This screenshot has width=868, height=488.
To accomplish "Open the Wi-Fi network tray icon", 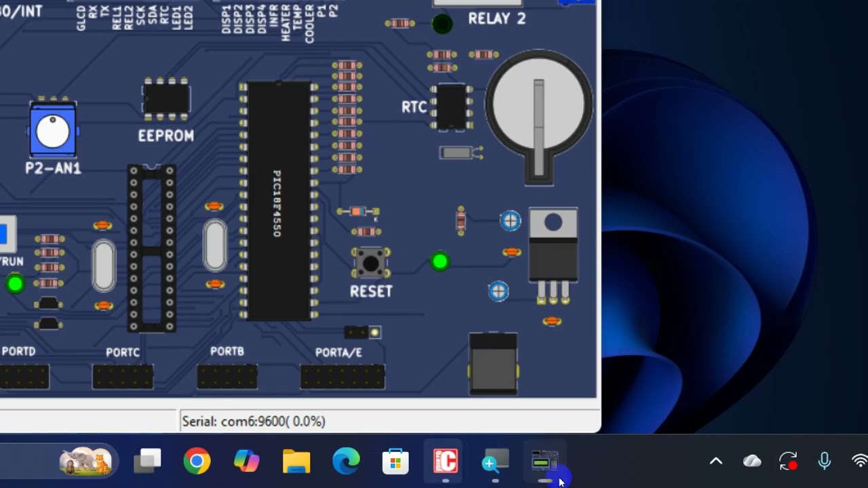I will tap(859, 462).
